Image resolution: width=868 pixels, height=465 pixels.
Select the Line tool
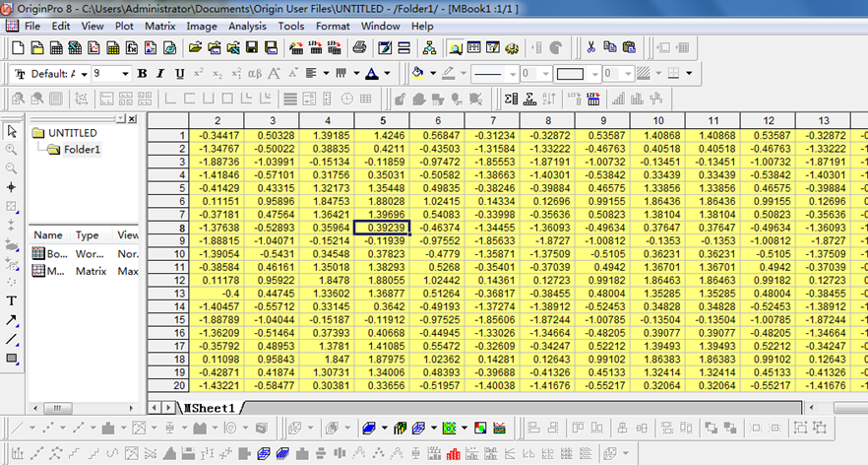click(12, 339)
